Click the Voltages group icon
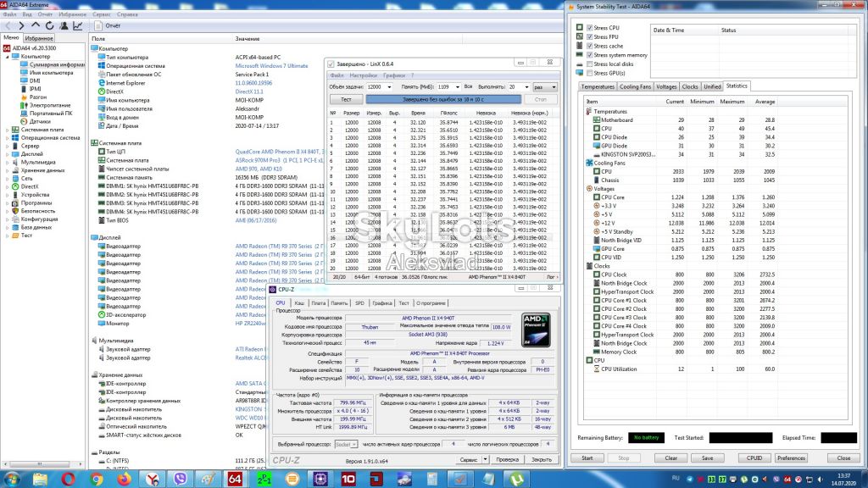The width and height of the screenshot is (868, 488). [x=589, y=189]
